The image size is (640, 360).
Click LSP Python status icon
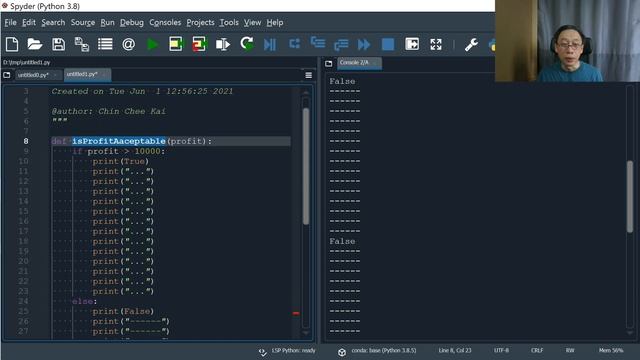[262, 352]
